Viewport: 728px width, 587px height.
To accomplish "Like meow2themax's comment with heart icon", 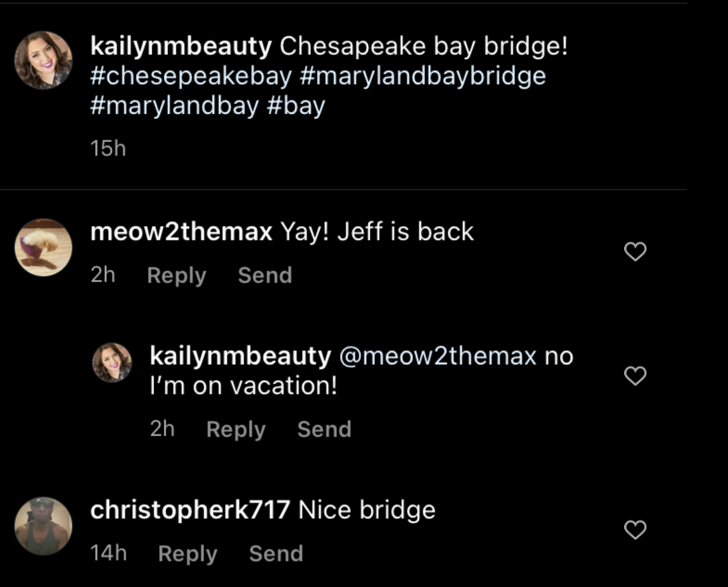I will (x=635, y=252).
